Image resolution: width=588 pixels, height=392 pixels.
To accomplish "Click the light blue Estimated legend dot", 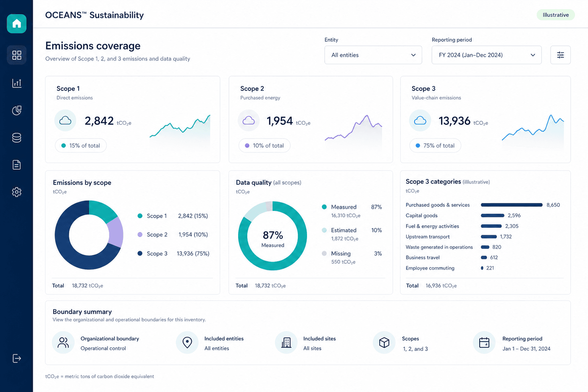I will click(324, 230).
